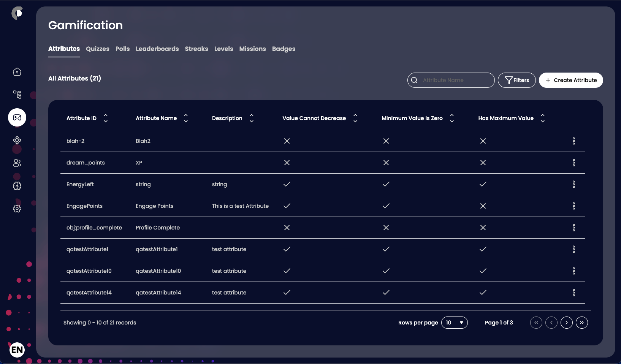621x364 pixels.
Task: Open the three-dot menu for EnergyLeft row
Action: (573, 184)
